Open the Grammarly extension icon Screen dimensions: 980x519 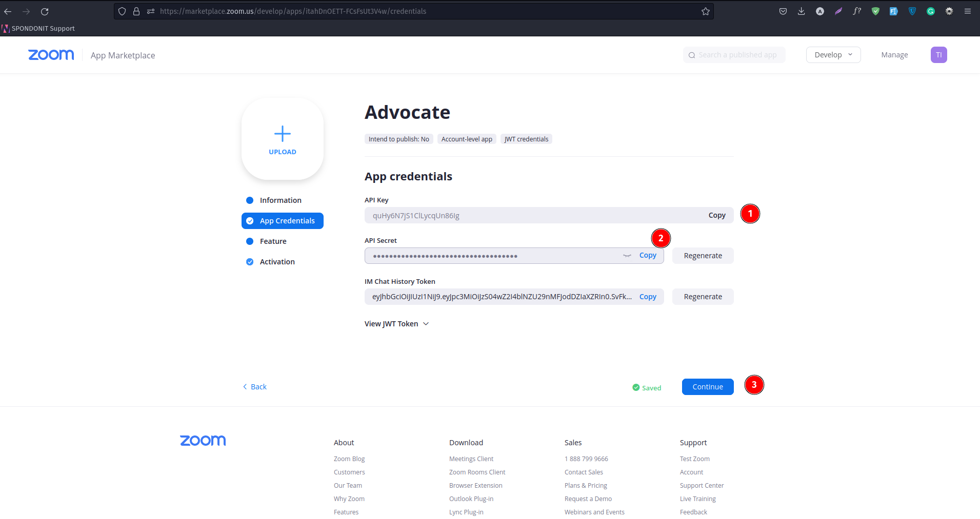click(x=931, y=11)
